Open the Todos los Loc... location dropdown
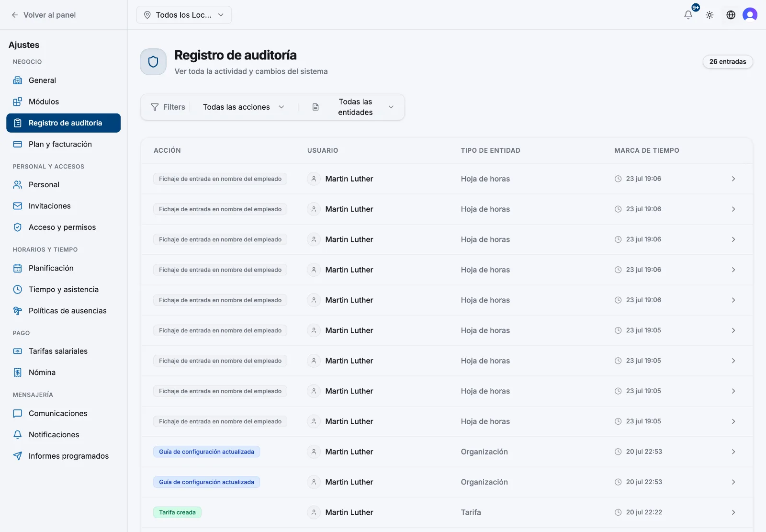766x532 pixels. click(184, 15)
